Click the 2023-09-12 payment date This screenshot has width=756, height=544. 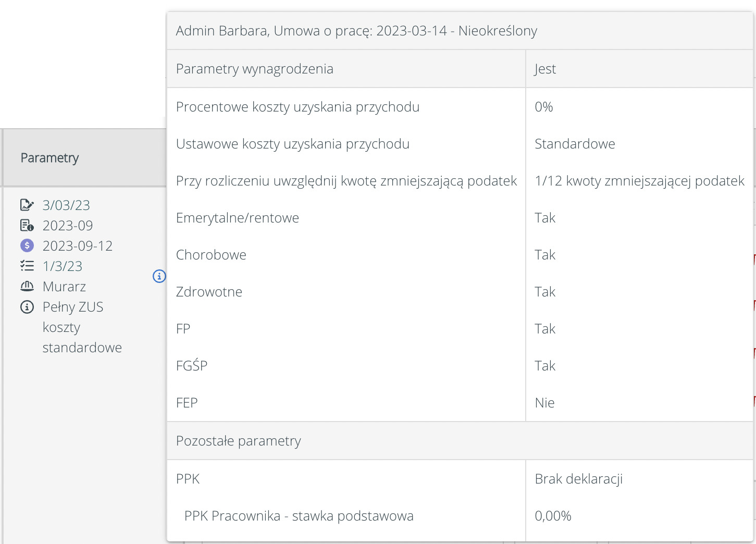[78, 246]
